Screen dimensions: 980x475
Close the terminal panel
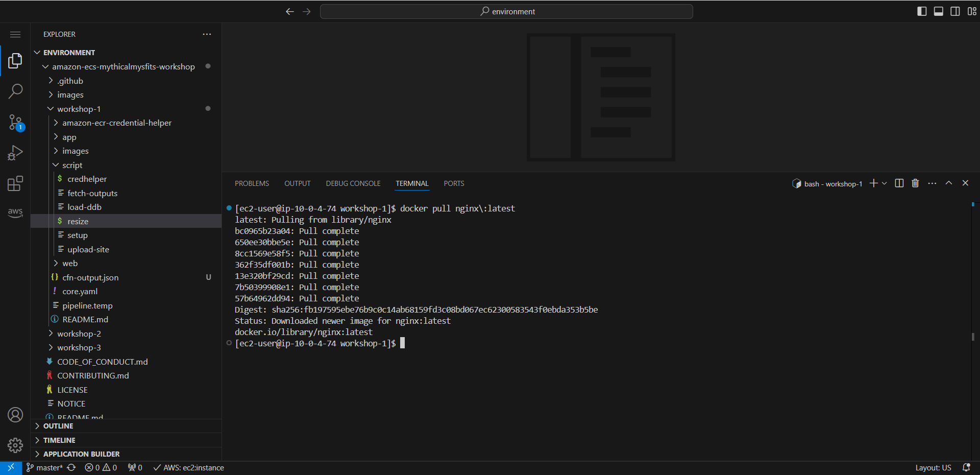tap(965, 183)
